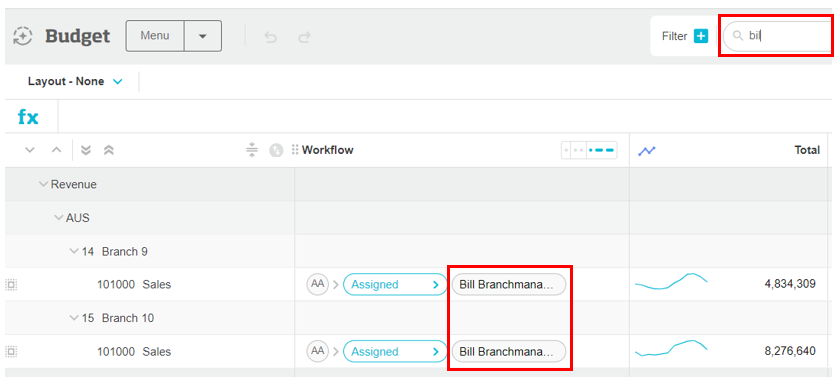Collapse the Revenue tree node
Screen dimensions: 837x383
tap(43, 184)
